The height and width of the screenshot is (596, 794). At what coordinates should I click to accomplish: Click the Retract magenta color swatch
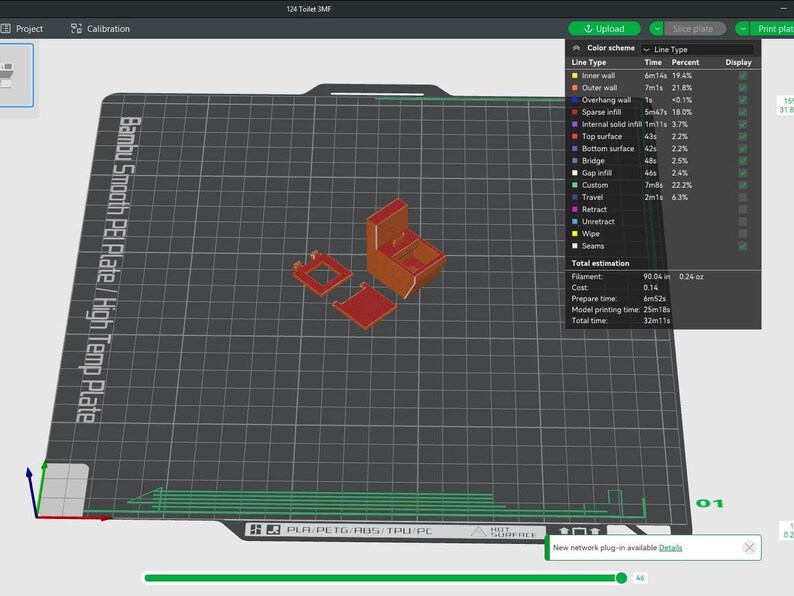point(575,209)
